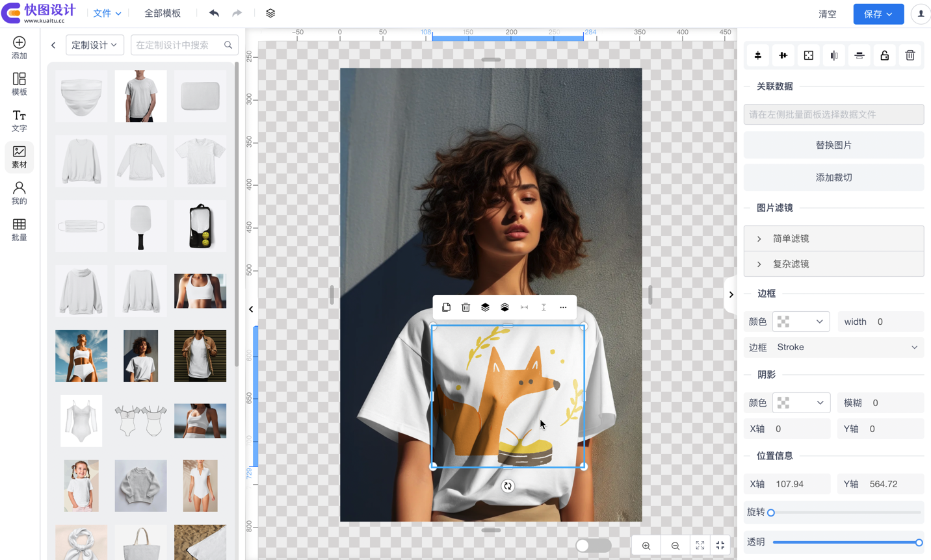This screenshot has width=931, height=560.
Task: Zoom out with the magnifier minus icon
Action: (675, 546)
